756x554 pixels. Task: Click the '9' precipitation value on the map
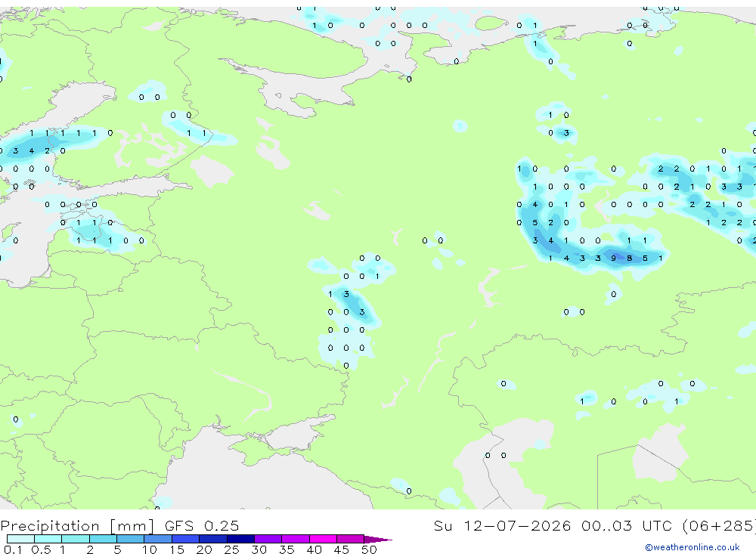click(x=613, y=258)
